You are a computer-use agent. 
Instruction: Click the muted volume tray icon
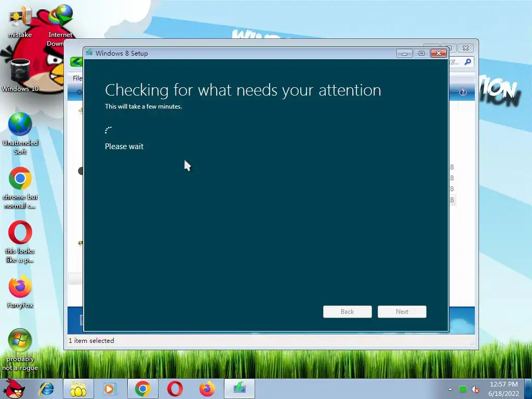pyautogui.click(x=475, y=389)
